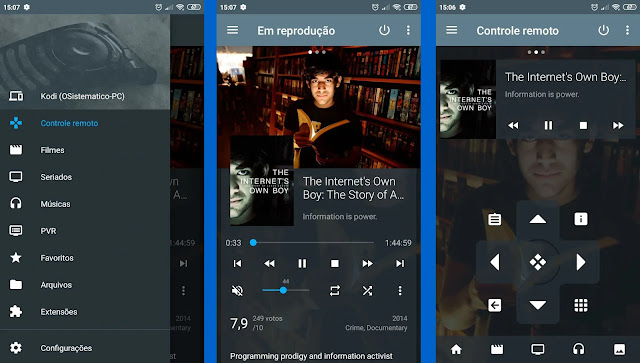Image resolution: width=640 pixels, height=363 pixels.
Task: Tap power icon on Em reprodução screen
Action: coord(384,30)
